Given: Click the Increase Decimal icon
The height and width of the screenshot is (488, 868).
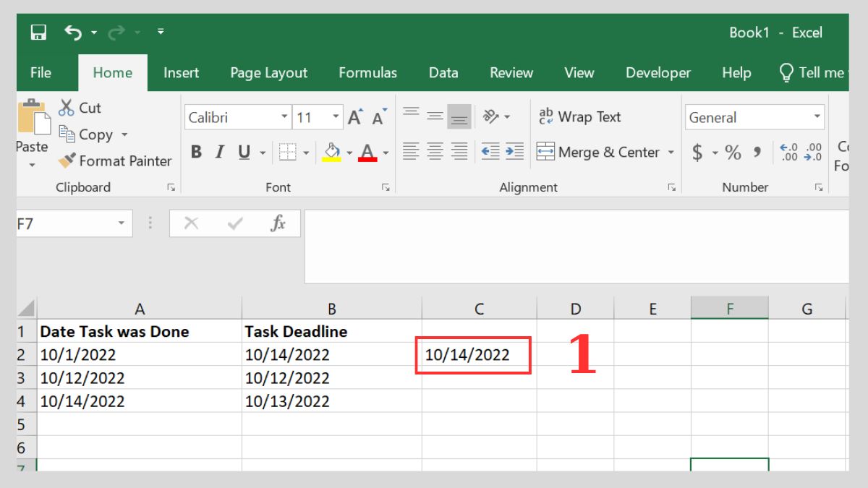Looking at the screenshot, I should [x=790, y=152].
